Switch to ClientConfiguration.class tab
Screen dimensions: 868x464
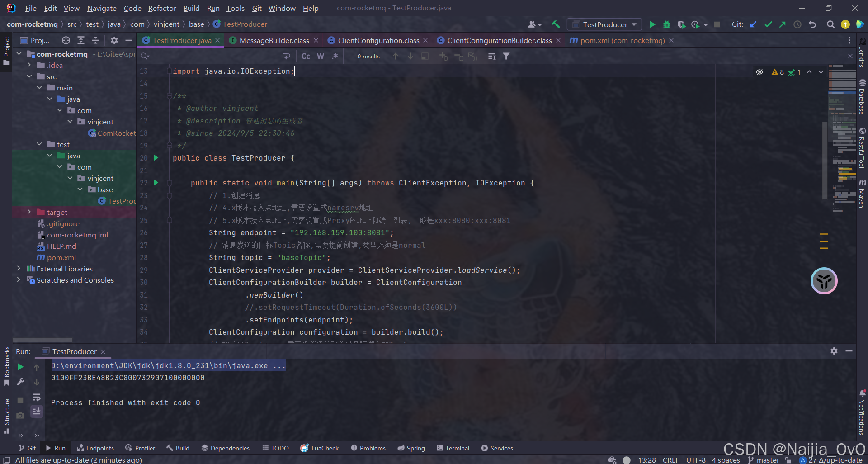[x=378, y=40]
